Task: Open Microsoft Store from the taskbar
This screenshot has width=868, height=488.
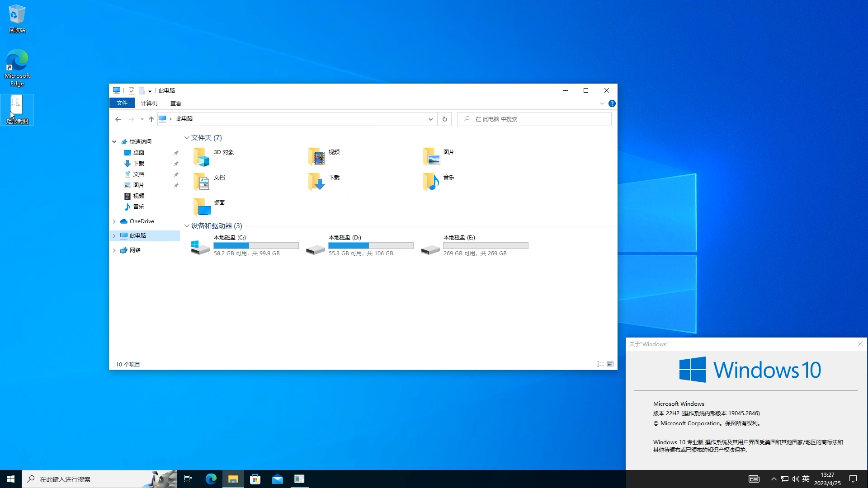Action: (255, 479)
